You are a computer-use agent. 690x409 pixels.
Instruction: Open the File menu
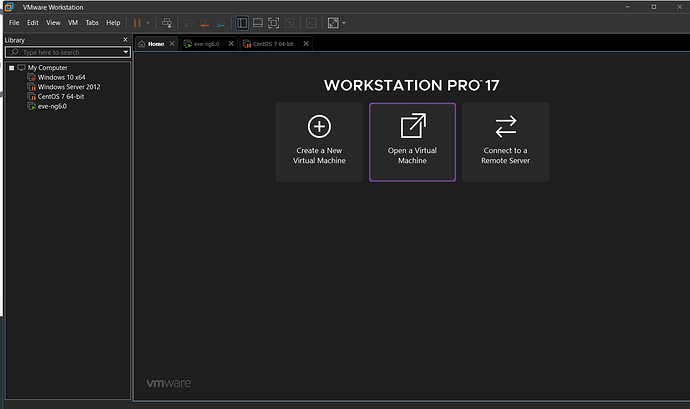tap(14, 22)
